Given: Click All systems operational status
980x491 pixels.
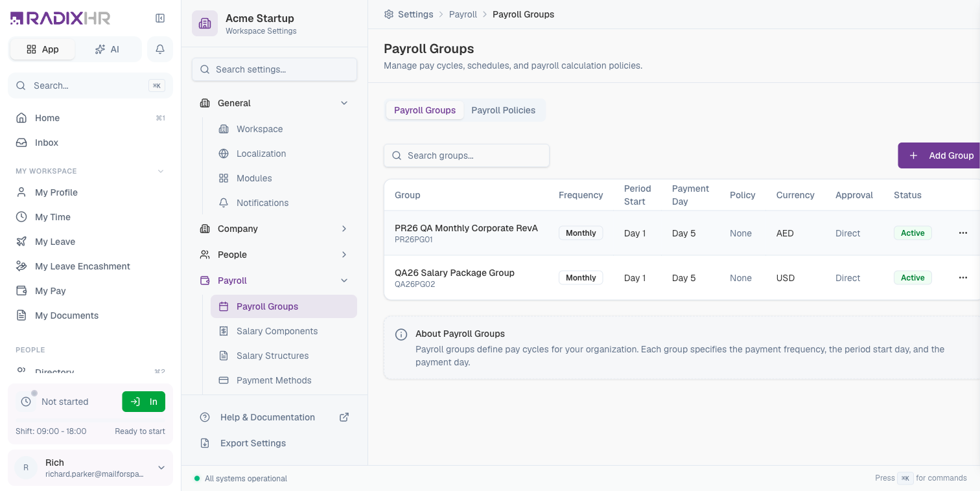Looking at the screenshot, I should [246, 479].
